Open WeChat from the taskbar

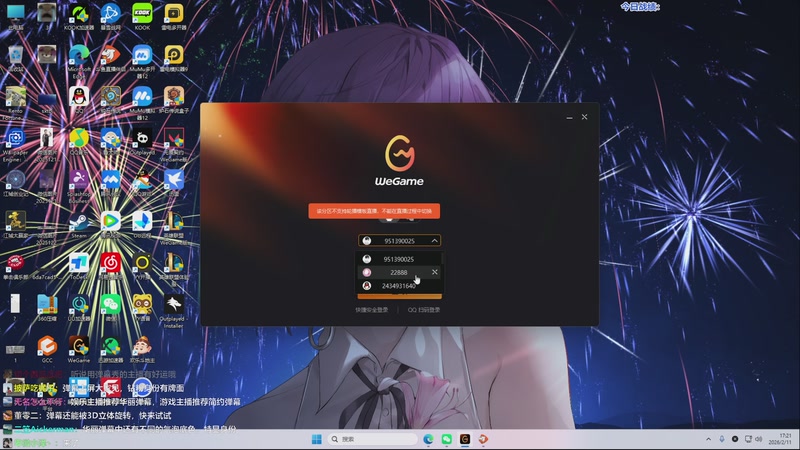coord(446,439)
